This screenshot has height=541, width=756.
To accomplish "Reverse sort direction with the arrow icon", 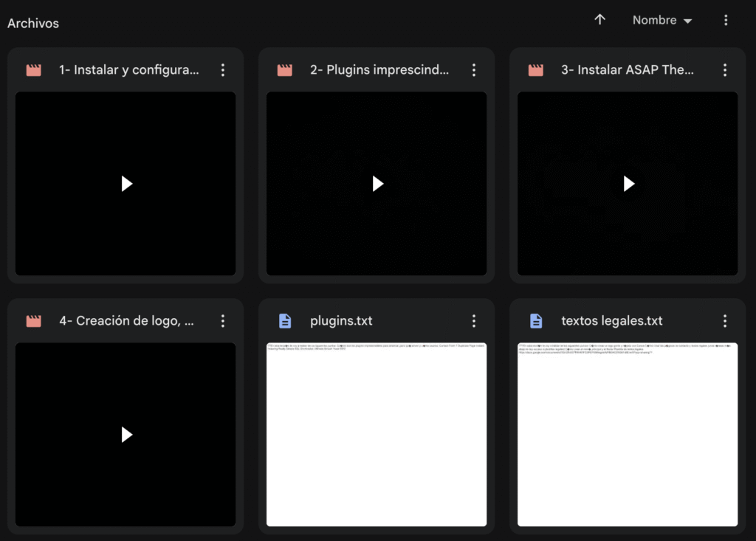I will point(599,20).
